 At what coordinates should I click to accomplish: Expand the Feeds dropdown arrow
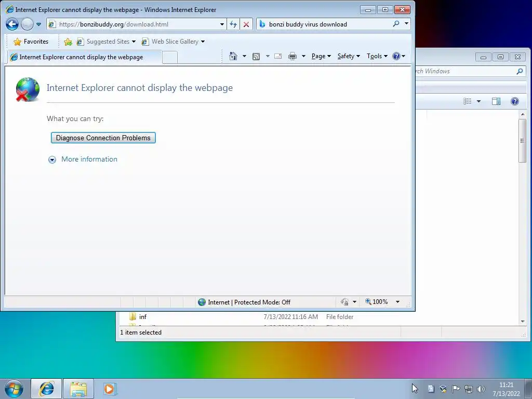(268, 56)
